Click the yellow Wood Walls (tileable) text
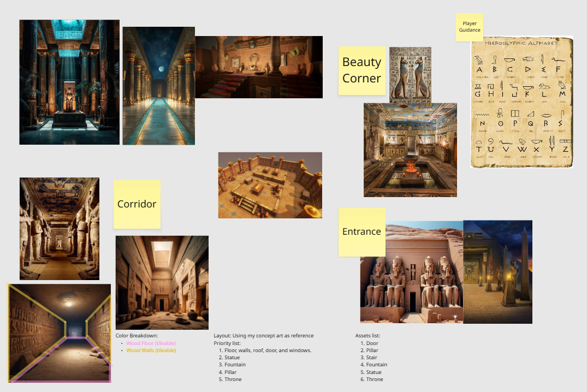587x392 pixels. pyautogui.click(x=151, y=351)
